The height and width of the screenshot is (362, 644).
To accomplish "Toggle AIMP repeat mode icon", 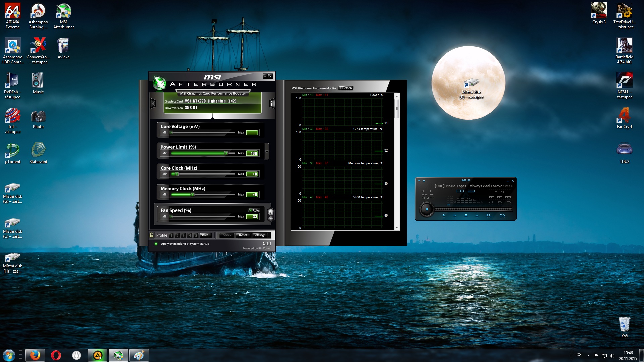I will click(500, 202).
